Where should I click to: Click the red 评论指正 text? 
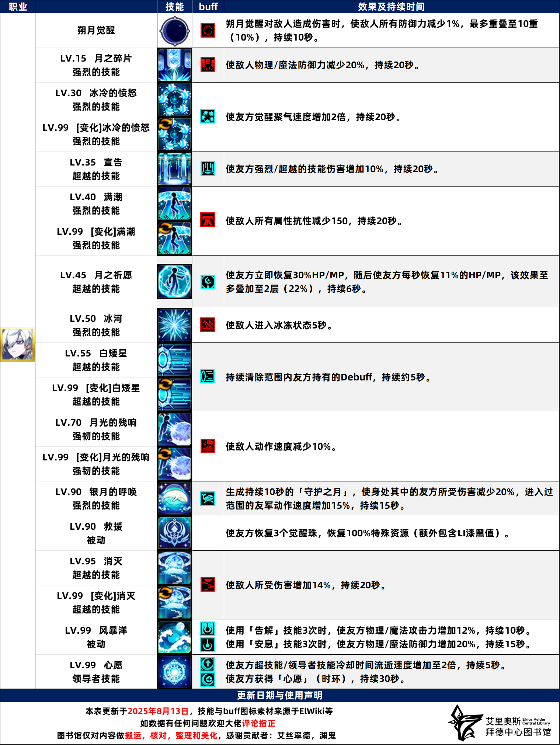coord(258,723)
